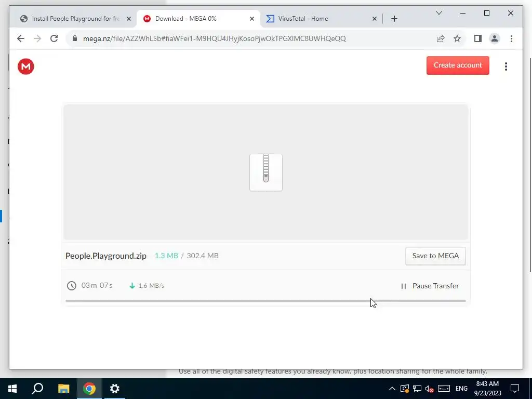Viewport: 532px width, 399px height.
Task: Click the 1.3 MB downloaded value
Action: [166, 256]
